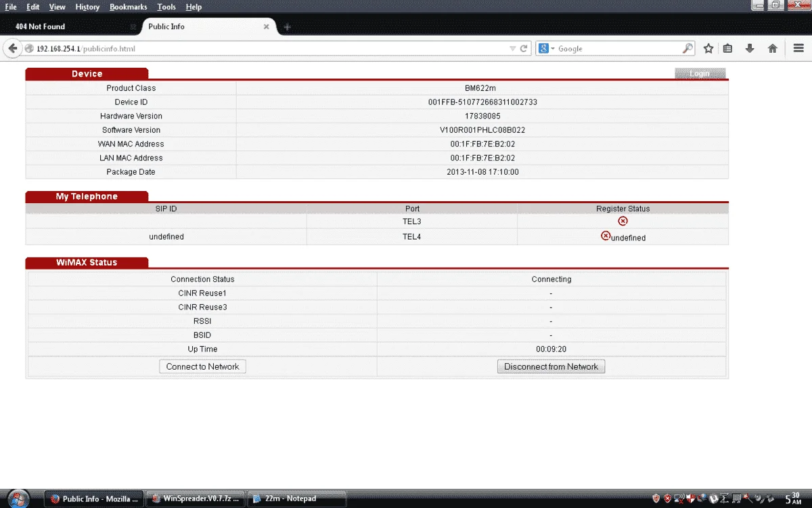
Task: Click the checkered red shield tray icon
Action: point(691,499)
